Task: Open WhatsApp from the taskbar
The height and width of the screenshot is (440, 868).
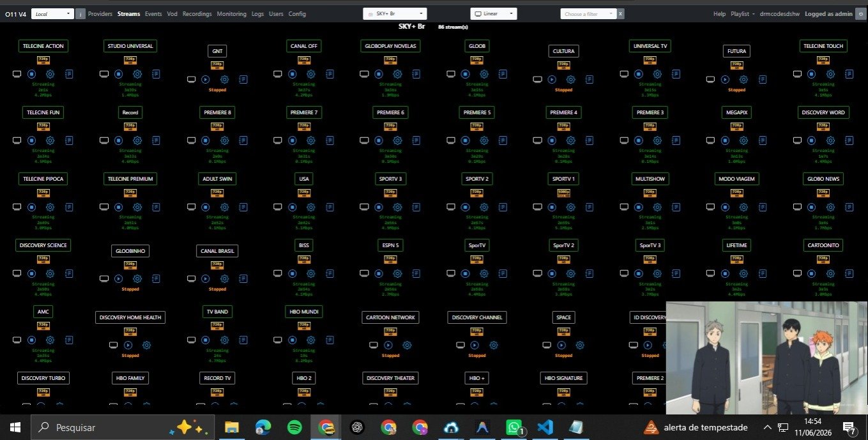Action: (514, 427)
